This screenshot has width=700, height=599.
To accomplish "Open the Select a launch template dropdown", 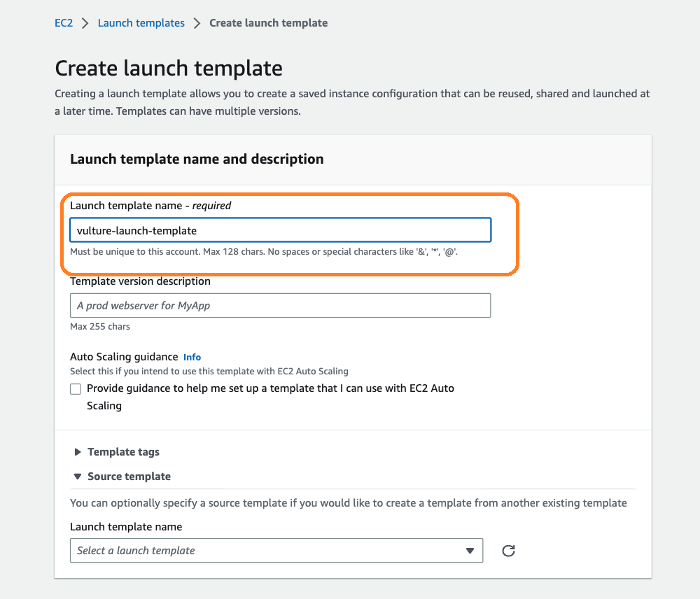I will tap(276, 551).
